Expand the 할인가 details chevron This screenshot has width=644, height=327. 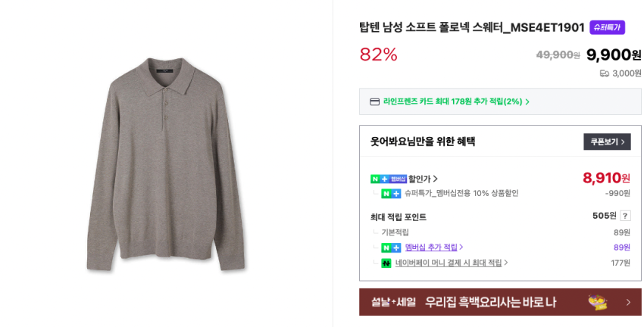click(436, 179)
